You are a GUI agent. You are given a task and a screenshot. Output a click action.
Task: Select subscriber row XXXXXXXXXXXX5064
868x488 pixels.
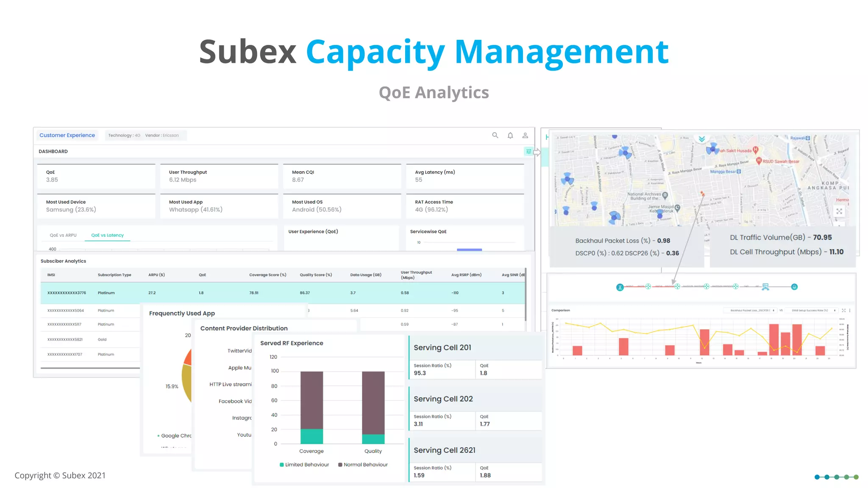tap(90, 311)
